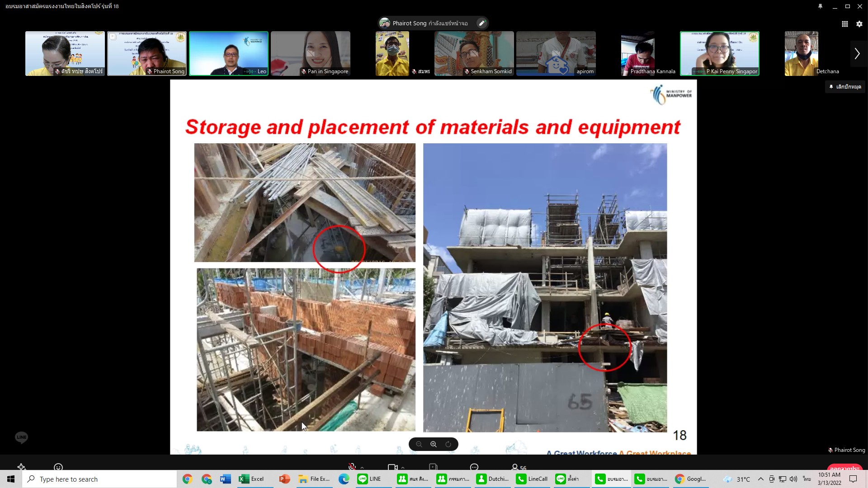Unpin the pinned shared screen
The image size is (868, 488).
[845, 87]
